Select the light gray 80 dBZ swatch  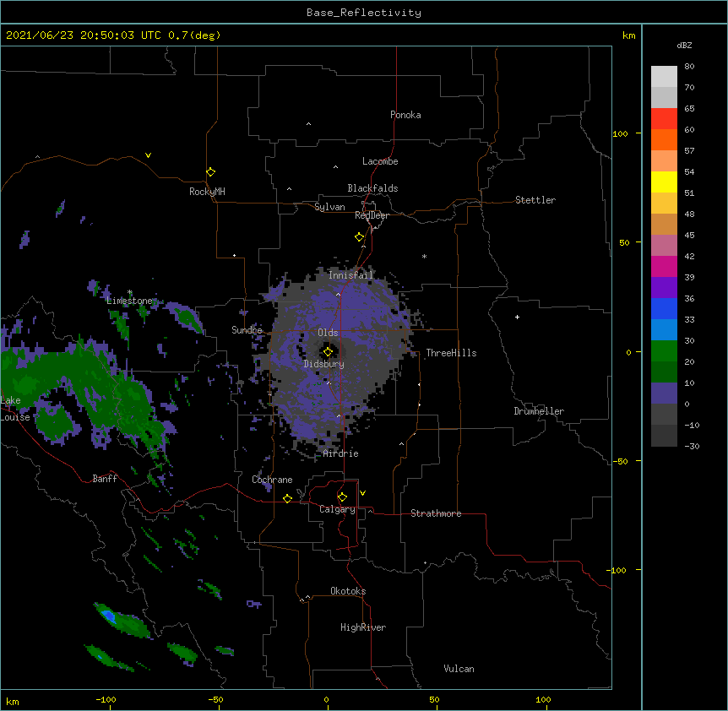click(664, 77)
